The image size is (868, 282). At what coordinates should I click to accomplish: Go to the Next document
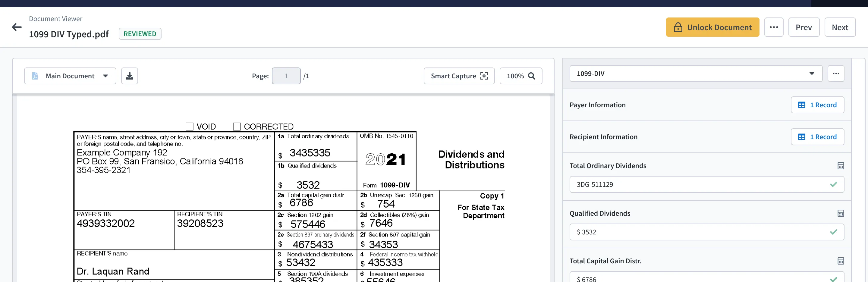click(x=839, y=27)
